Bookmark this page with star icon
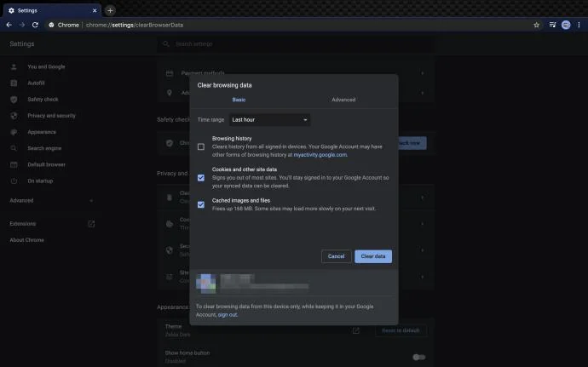The image size is (588, 367). pos(536,25)
